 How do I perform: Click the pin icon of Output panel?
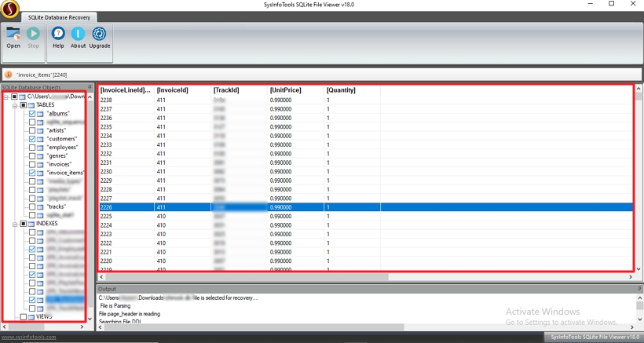coord(639,289)
